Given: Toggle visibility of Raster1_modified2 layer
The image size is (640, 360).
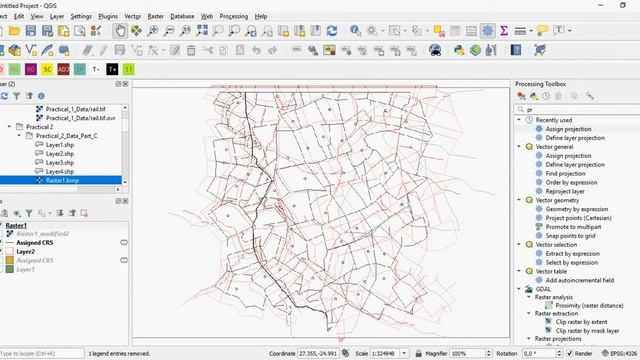Looking at the screenshot, I should click(2, 234).
